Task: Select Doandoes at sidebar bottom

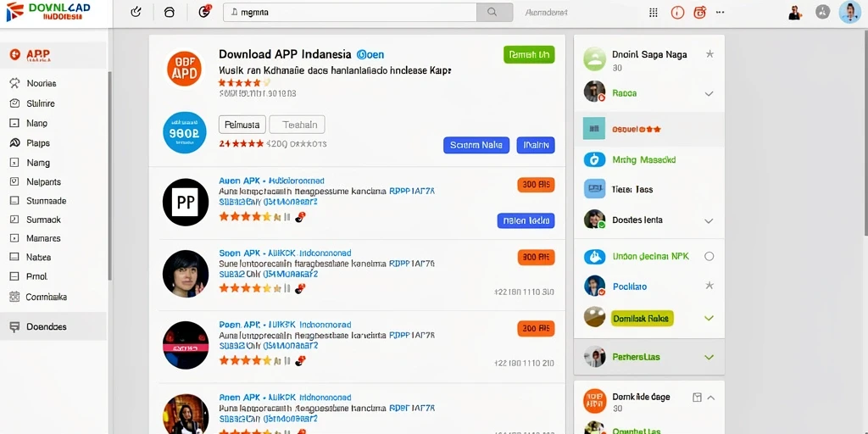Action: pos(53,326)
